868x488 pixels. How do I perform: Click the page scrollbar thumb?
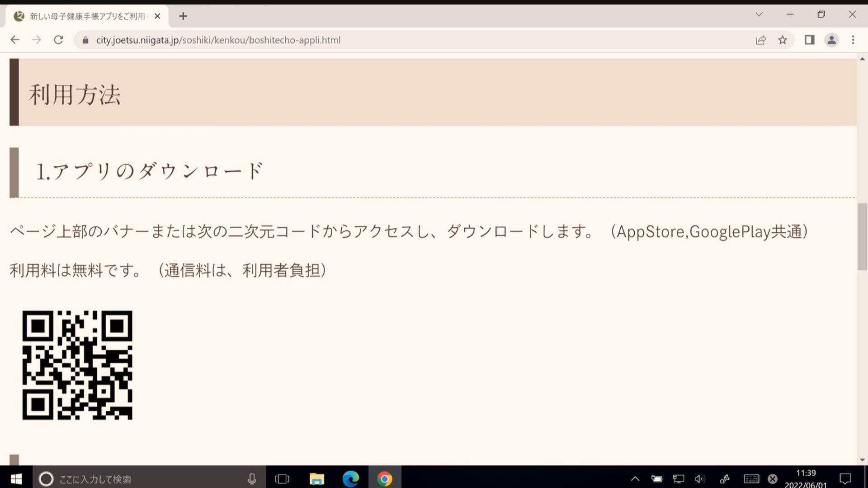862,237
